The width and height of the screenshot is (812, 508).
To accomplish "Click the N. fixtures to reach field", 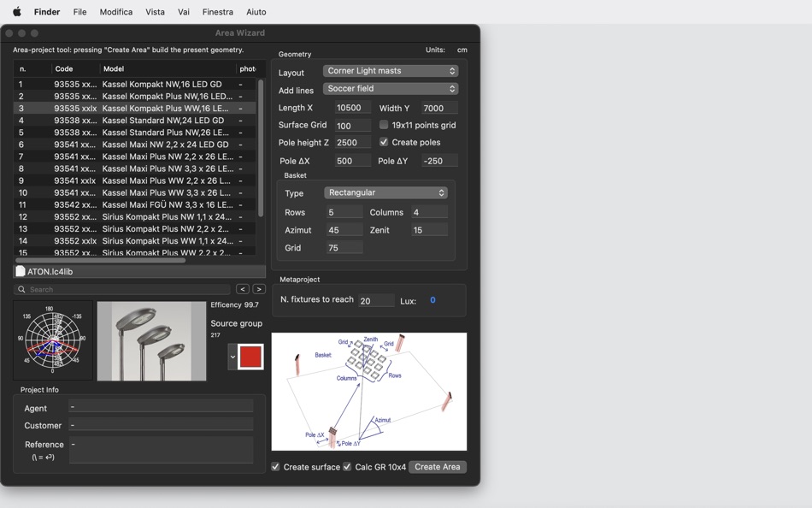I will 376,301.
